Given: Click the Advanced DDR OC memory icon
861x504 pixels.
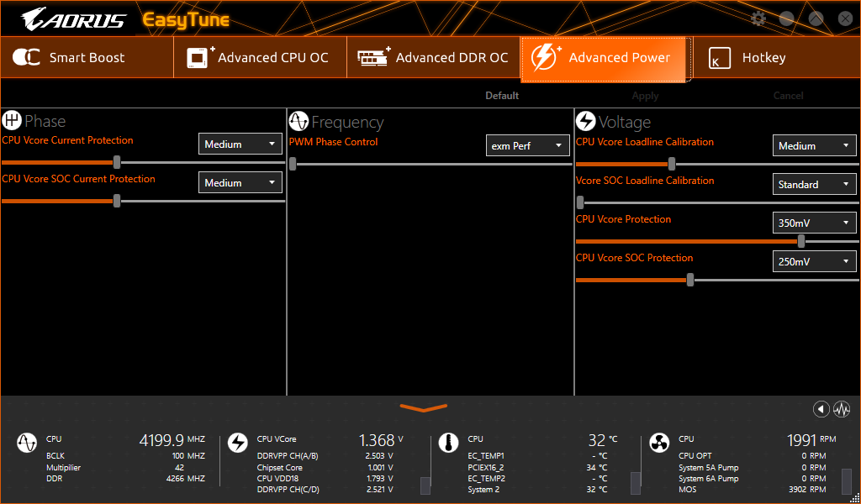Looking at the screenshot, I should 373,56.
